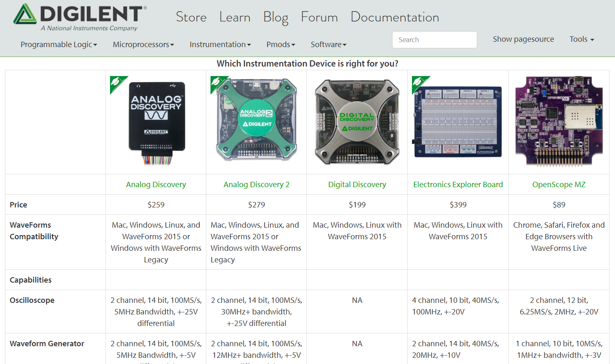Open the Documentation section
The image size is (615, 364).
[395, 17]
